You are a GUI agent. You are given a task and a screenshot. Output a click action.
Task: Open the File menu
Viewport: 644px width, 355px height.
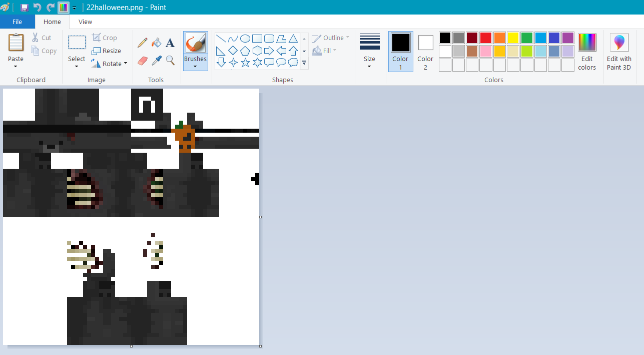point(17,22)
